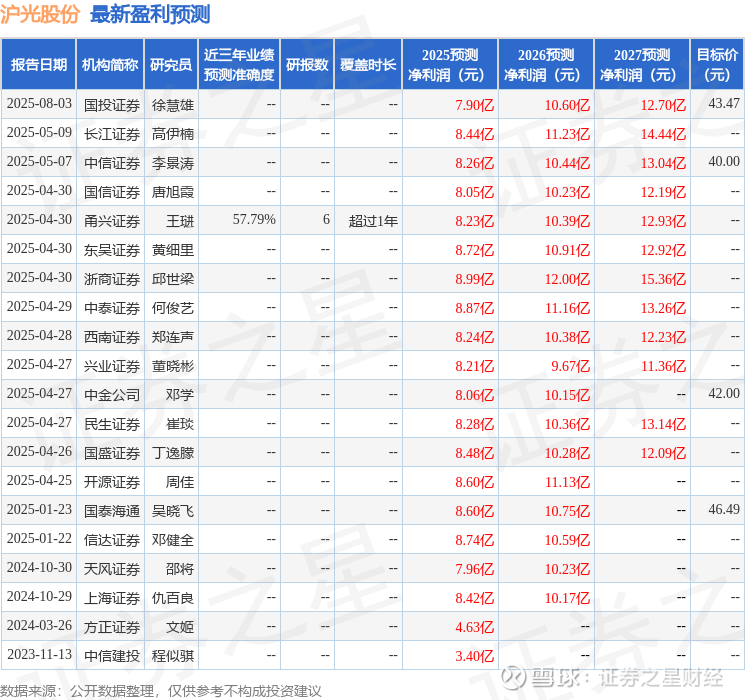Click the 方正证券 institution cell
Viewport: 745px width, 700px height.
tap(112, 627)
